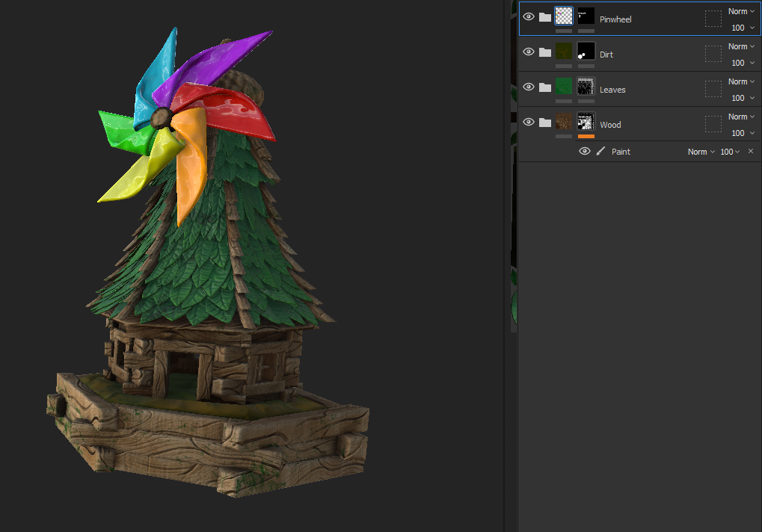The image size is (762, 532).
Task: Click the Dirt layer folder icon
Action: click(545, 52)
